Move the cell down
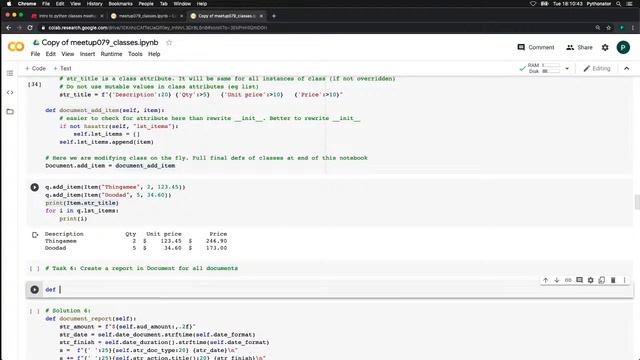Image resolution: width=640 pixels, height=360 pixels. pyautogui.click(x=557, y=280)
